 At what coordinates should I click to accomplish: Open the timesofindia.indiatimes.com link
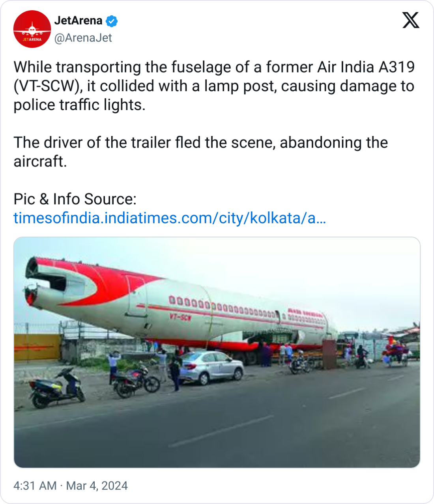[170, 218]
